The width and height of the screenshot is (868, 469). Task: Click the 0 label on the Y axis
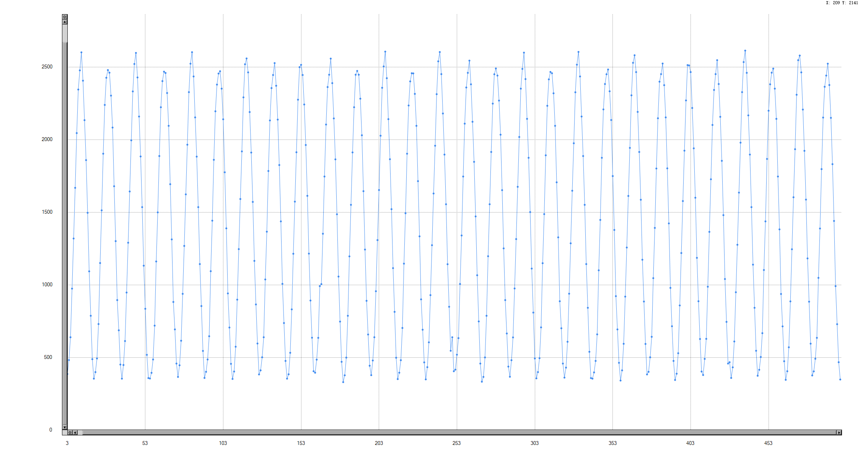[50, 430]
